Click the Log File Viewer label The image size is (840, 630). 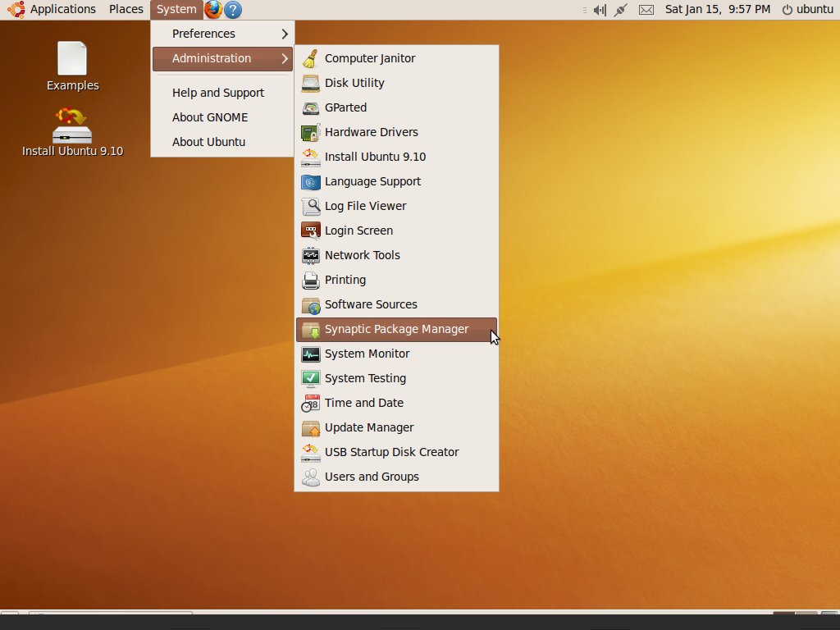click(365, 206)
